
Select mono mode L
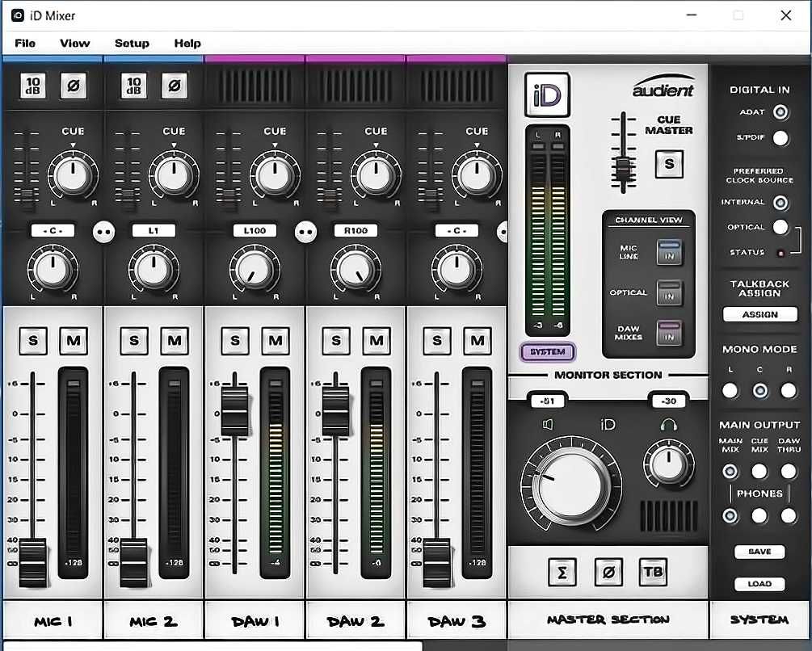(x=730, y=390)
